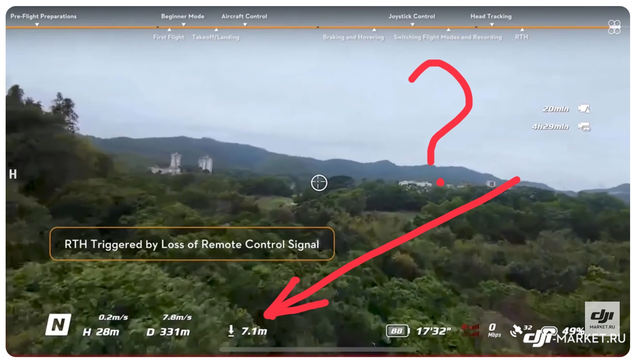Click the center crosshair reticle
Viewport: 634px width, 364px height.
click(x=319, y=183)
